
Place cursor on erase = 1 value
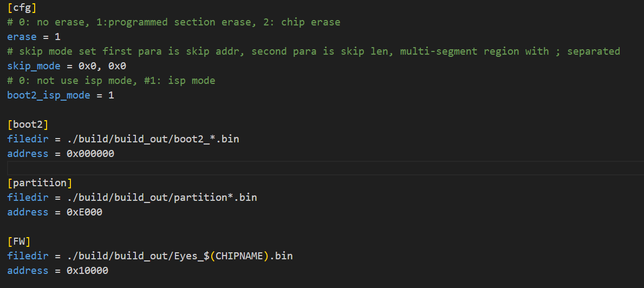pyautogui.click(x=57, y=37)
